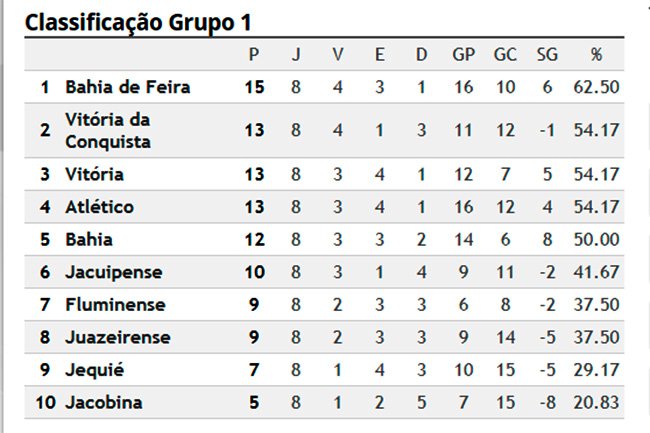Select the Juazeirense team name
The image size is (650, 433).
click(x=118, y=337)
